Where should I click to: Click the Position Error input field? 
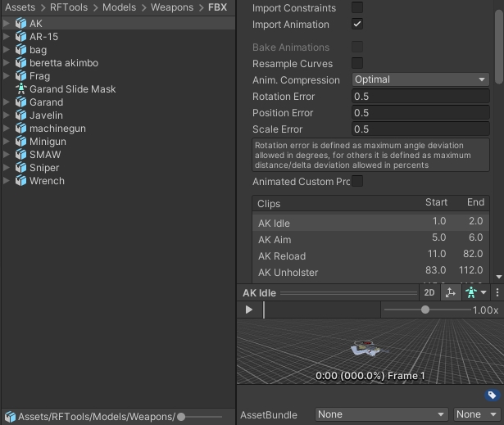click(x=420, y=112)
